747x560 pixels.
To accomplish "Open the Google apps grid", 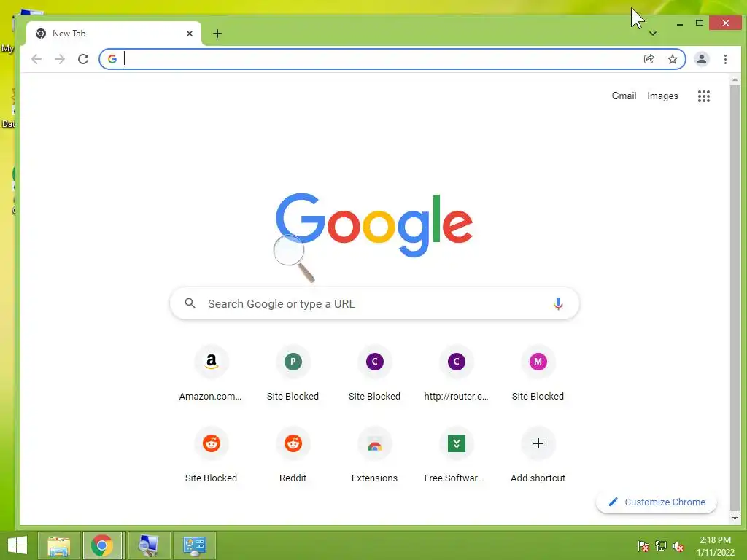I will tap(704, 96).
